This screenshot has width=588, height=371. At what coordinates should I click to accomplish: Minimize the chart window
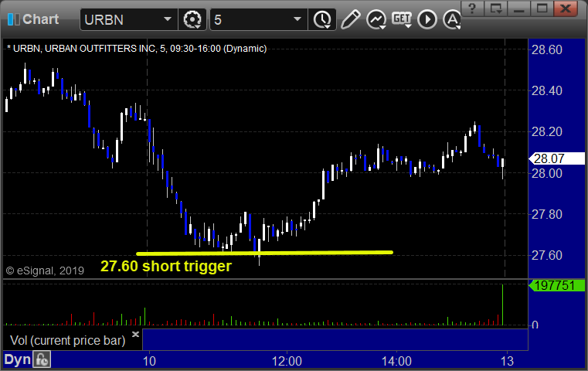coord(519,8)
